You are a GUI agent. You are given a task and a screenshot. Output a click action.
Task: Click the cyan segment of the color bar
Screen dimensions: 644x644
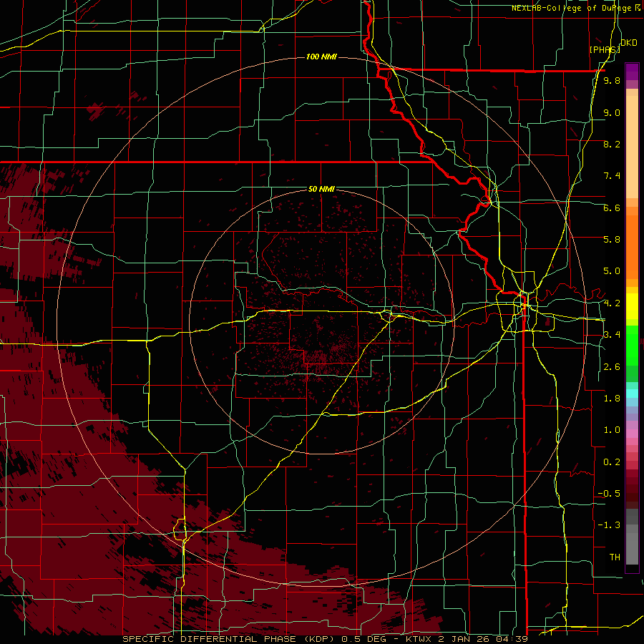pyautogui.click(x=632, y=394)
